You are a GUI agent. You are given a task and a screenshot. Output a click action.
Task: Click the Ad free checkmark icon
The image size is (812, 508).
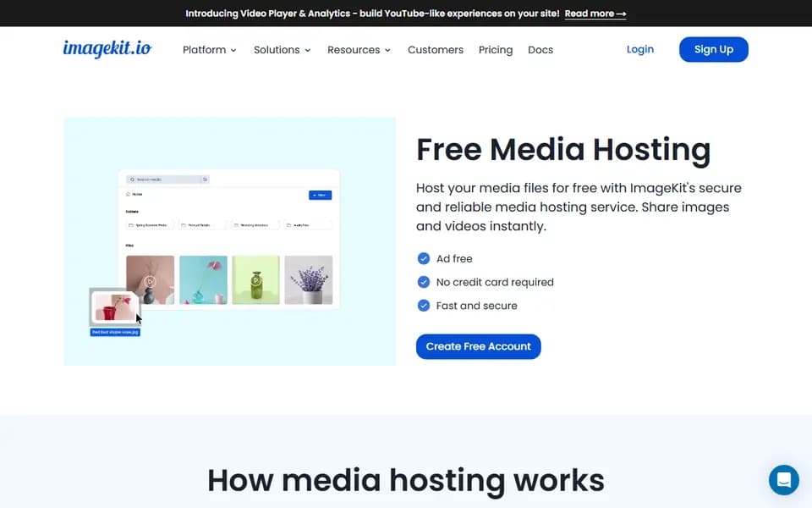tap(424, 258)
